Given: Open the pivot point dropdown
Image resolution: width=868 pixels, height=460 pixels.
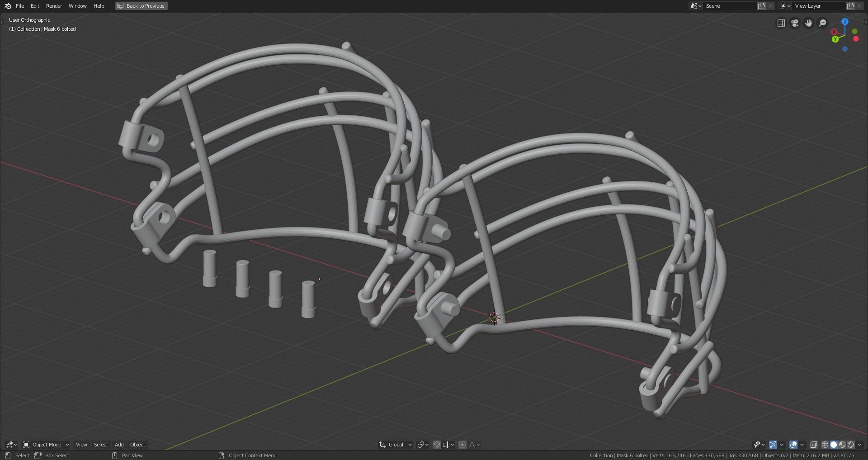Looking at the screenshot, I should pos(423,445).
